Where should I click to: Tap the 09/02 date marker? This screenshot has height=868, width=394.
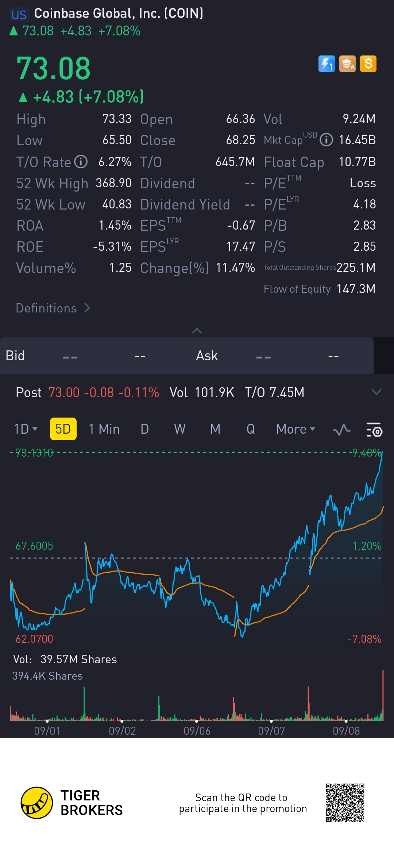(122, 731)
